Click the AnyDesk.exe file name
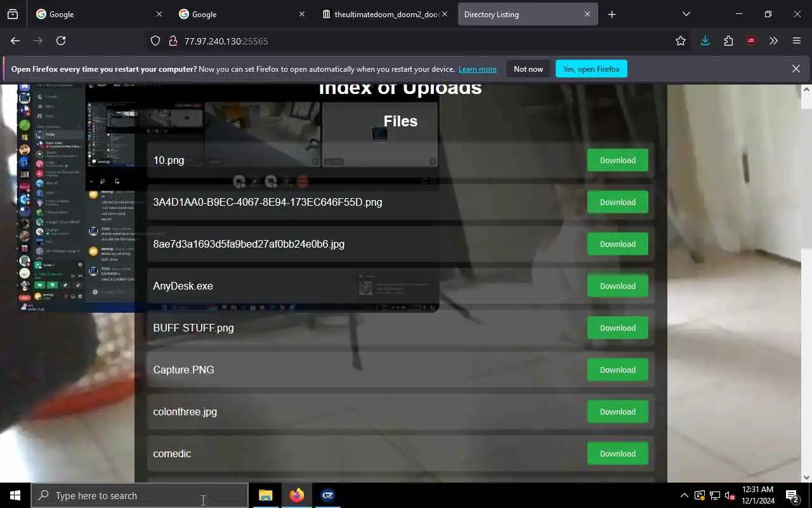 click(x=183, y=286)
